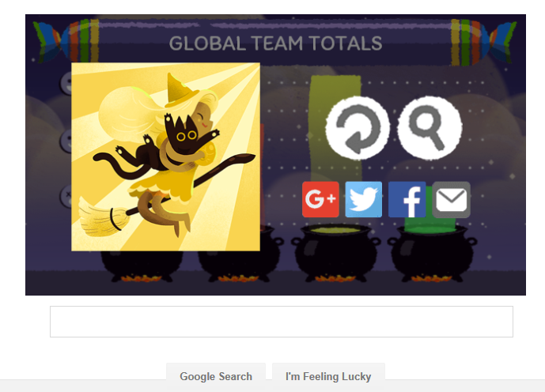545x392 pixels.
Task: Click the leftmost cauldron under the witch image
Action: point(142,266)
